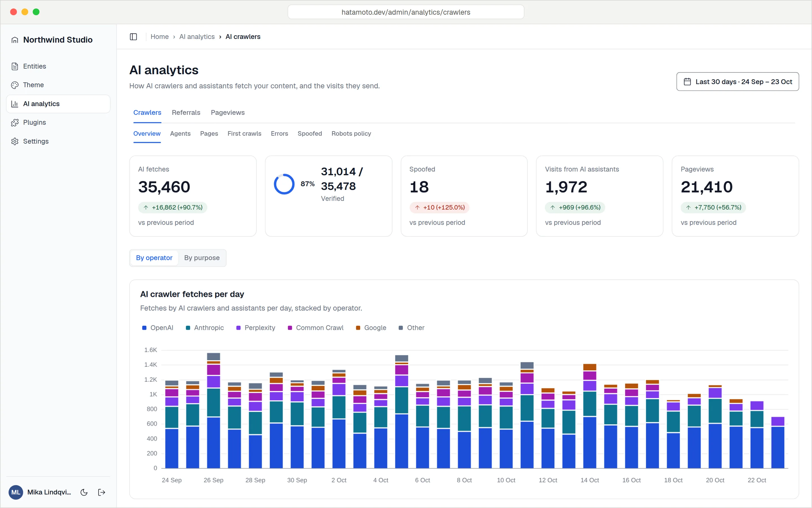812x508 pixels.
Task: Select the By operator grouping
Action: pos(154,258)
